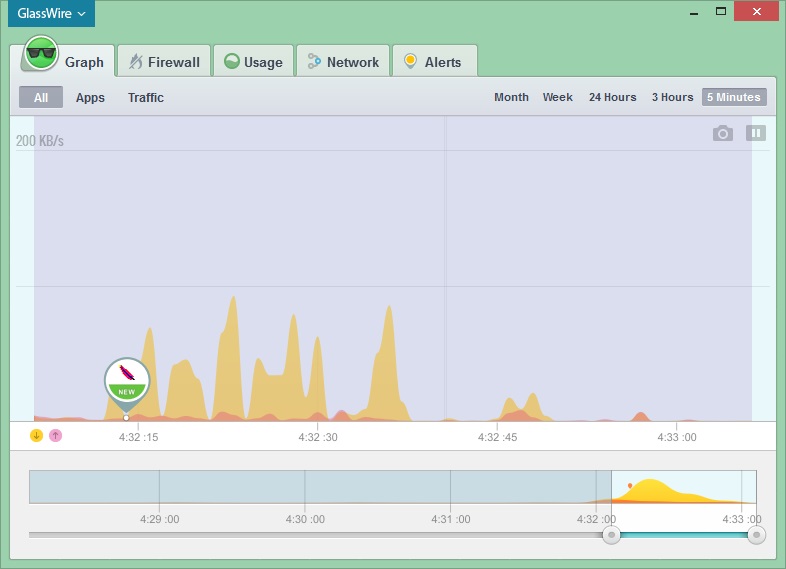The height and width of the screenshot is (569, 786).
Task: Toggle the yellow download traffic indicator
Action: pyautogui.click(x=37, y=436)
